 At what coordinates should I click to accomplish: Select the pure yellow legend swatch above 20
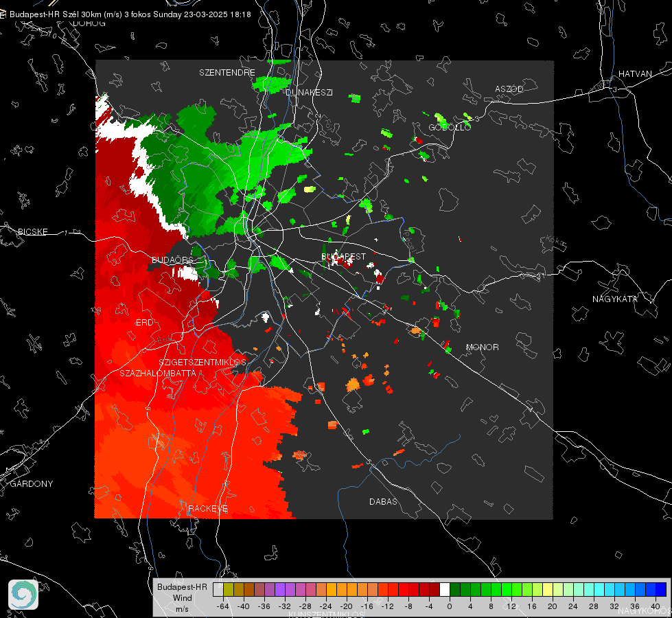[548, 589]
